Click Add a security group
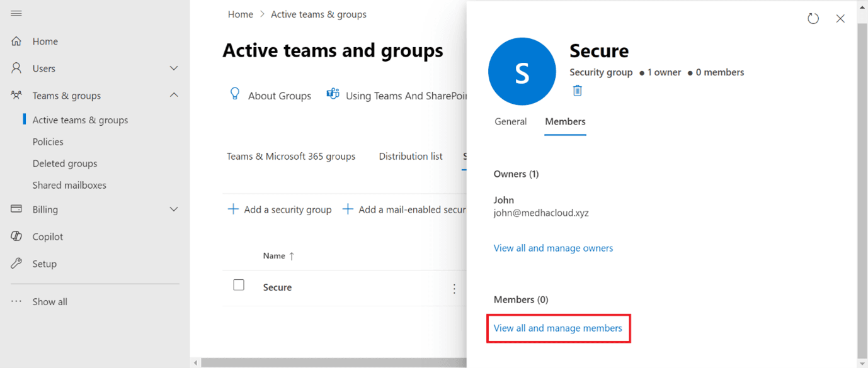 [x=280, y=209]
